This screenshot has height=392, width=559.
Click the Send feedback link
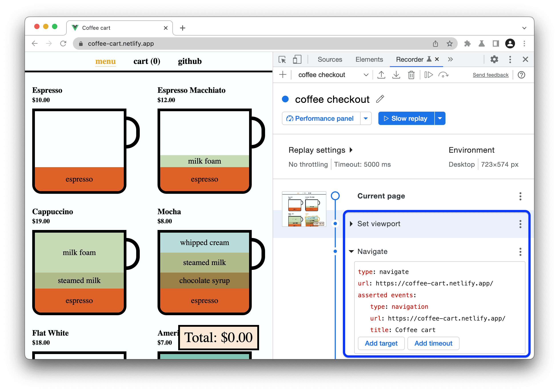pyautogui.click(x=490, y=75)
